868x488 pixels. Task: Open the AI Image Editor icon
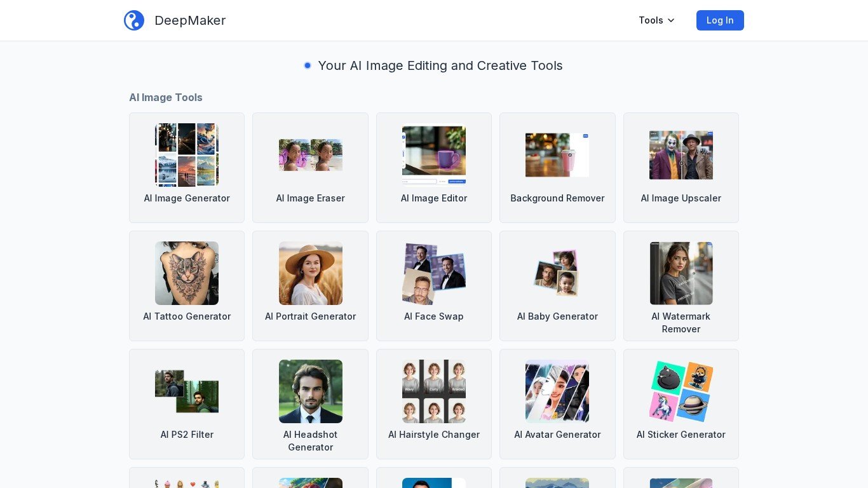pos(434,155)
